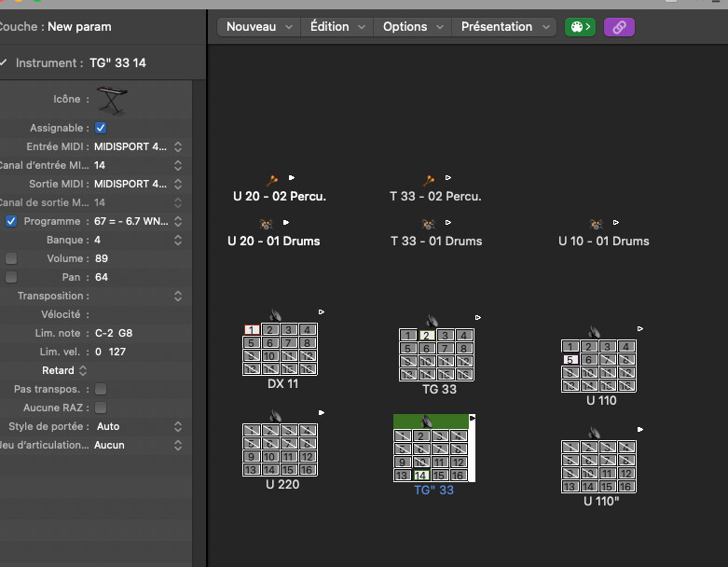Click the green MIDI palette button
The height and width of the screenshot is (567, 728).
pyautogui.click(x=580, y=27)
